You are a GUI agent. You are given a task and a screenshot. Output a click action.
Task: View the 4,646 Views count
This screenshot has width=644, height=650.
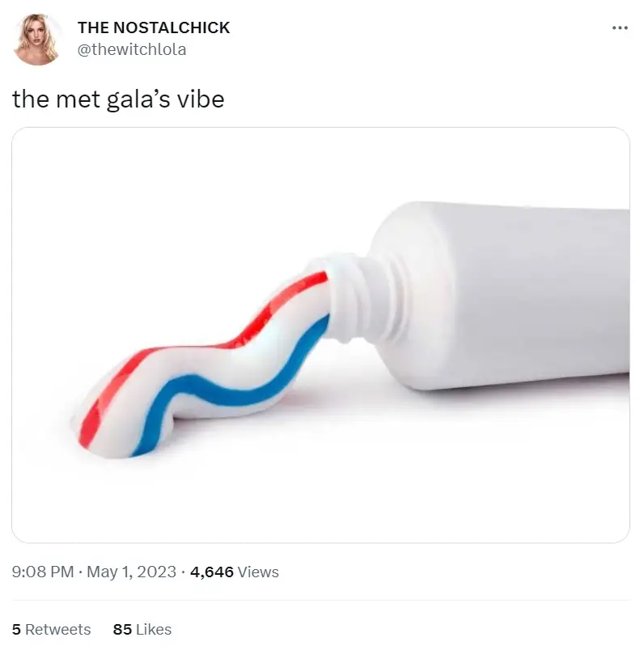[235, 572]
